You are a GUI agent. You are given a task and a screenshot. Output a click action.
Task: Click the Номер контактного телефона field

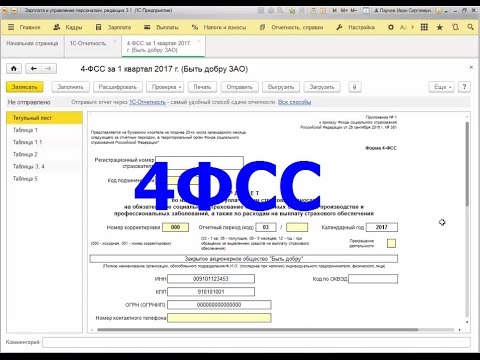coord(219,318)
